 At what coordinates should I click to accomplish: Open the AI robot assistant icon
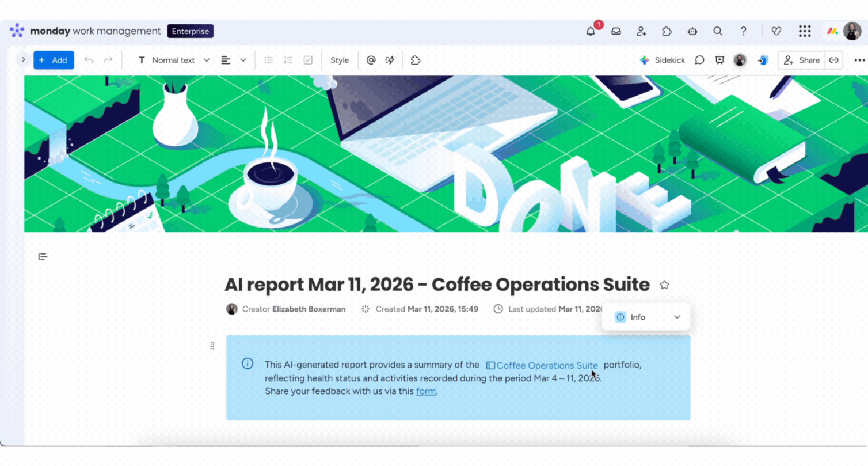[x=692, y=31]
